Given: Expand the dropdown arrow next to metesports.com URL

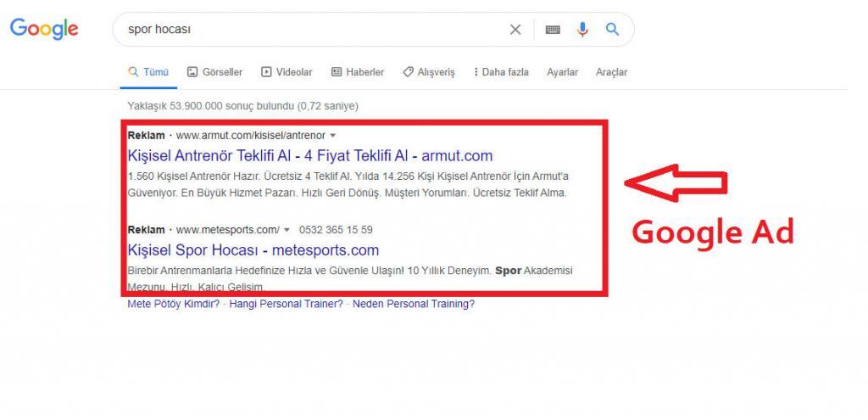Looking at the screenshot, I should [287, 230].
